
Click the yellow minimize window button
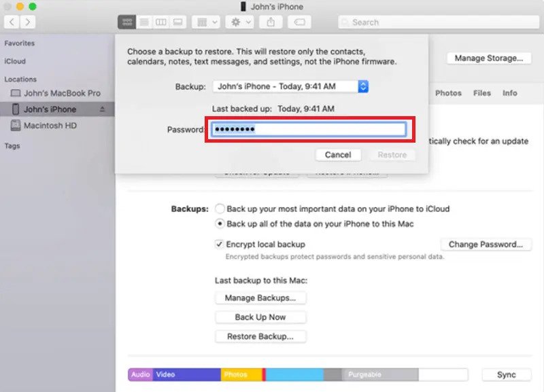point(20,6)
